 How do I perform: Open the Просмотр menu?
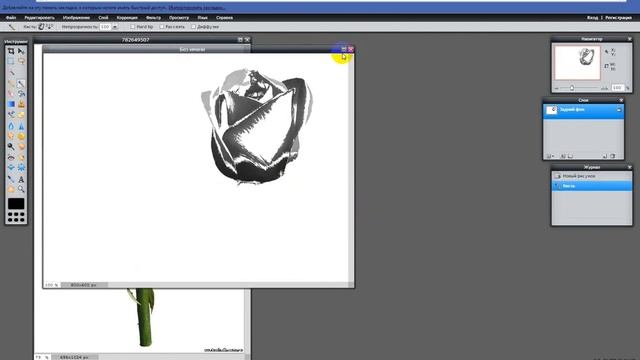point(179,18)
